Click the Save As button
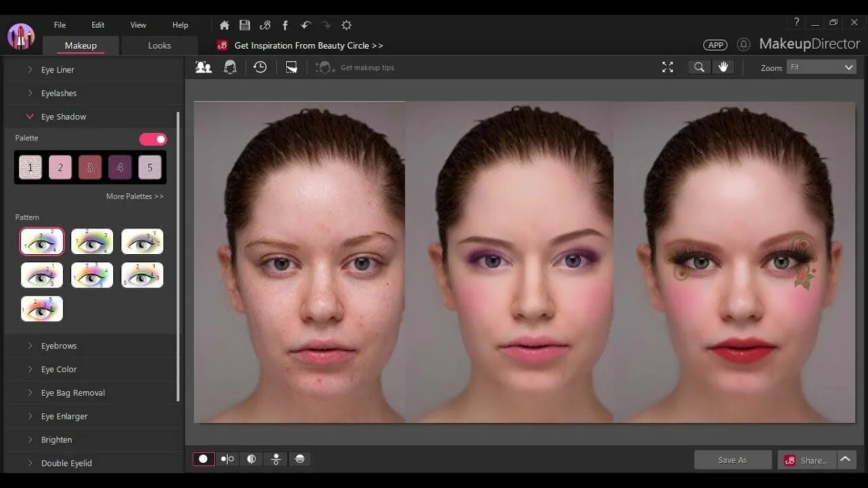Image resolution: width=868 pixels, height=488 pixels. click(x=733, y=460)
